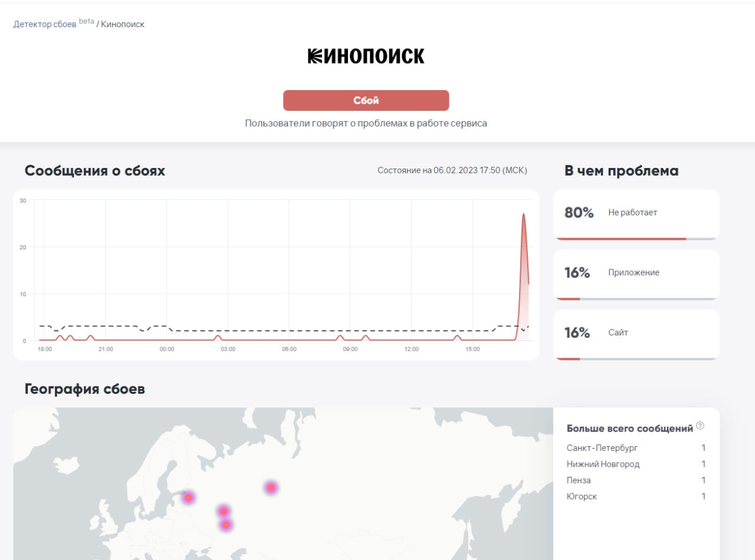Click the Пользователи говорят о проблемах text
Viewport: 755px width, 560px height.
tap(366, 123)
